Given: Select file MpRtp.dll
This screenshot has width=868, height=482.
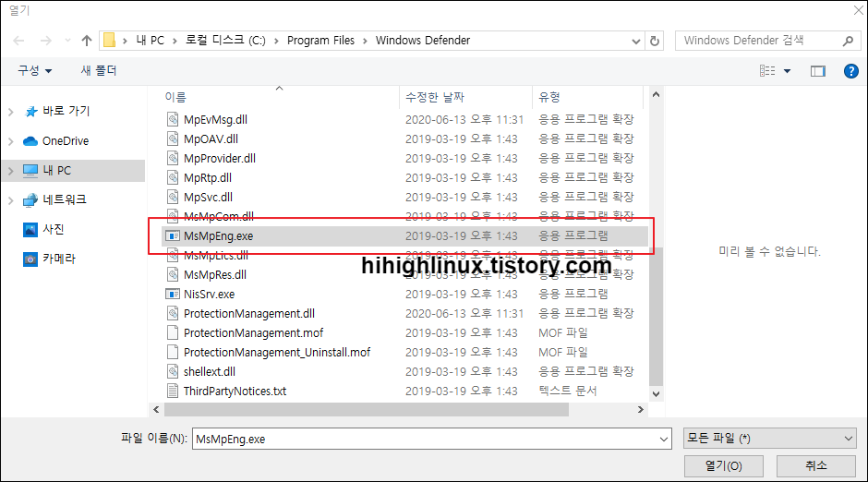Looking at the screenshot, I should [x=208, y=177].
